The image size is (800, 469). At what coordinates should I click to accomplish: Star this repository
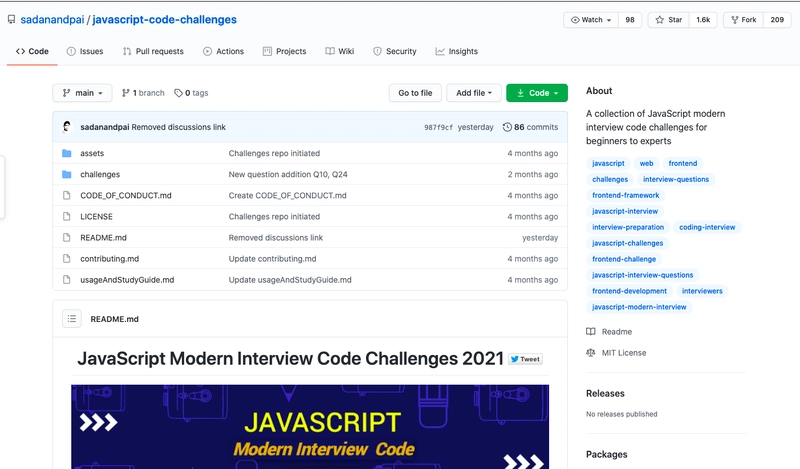tap(668, 20)
